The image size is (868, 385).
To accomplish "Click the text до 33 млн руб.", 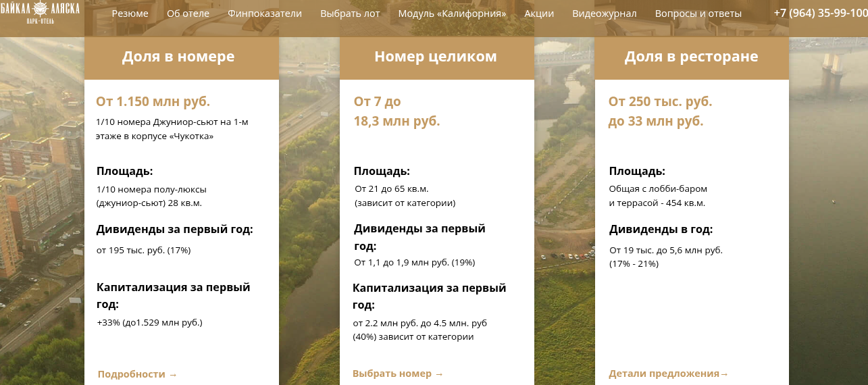I will tap(655, 122).
